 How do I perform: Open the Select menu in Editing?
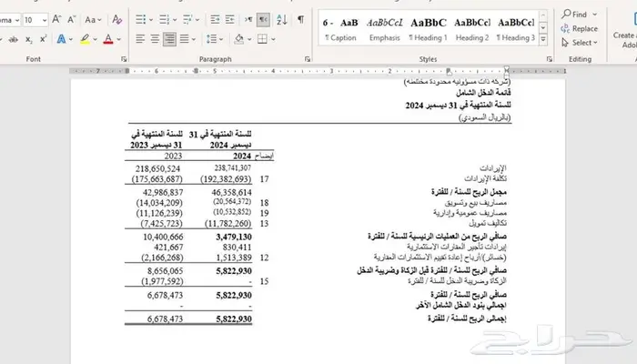click(x=580, y=42)
